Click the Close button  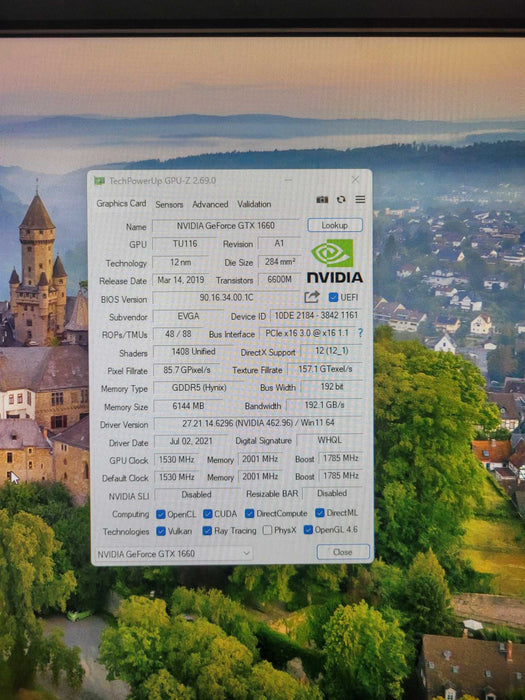(343, 552)
